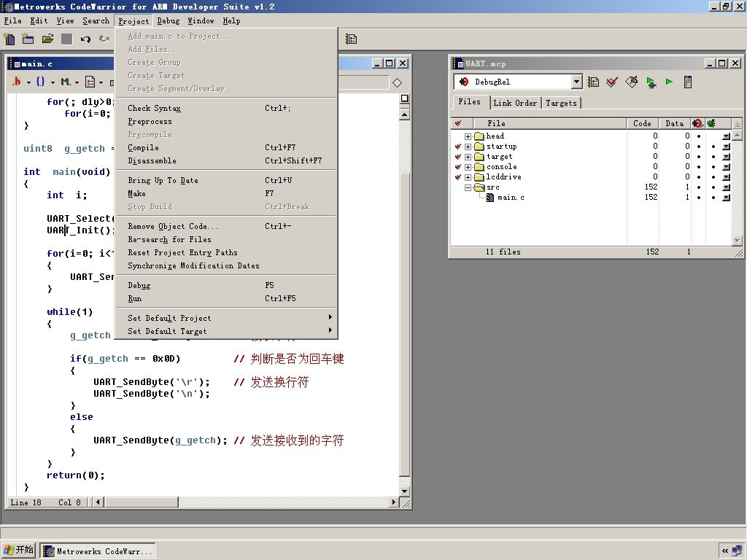Click the Open folder toolbar icon
This screenshot has height=560, width=747.
pos(47,39)
